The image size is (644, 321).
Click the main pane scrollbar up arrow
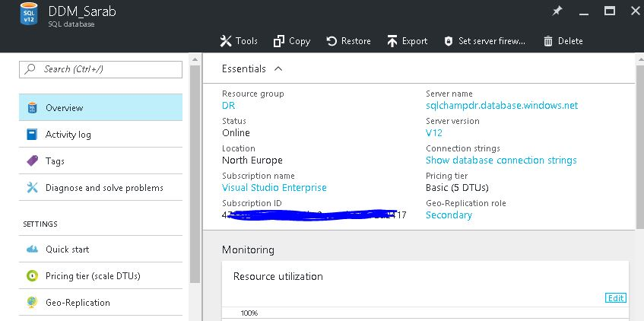(x=640, y=59)
